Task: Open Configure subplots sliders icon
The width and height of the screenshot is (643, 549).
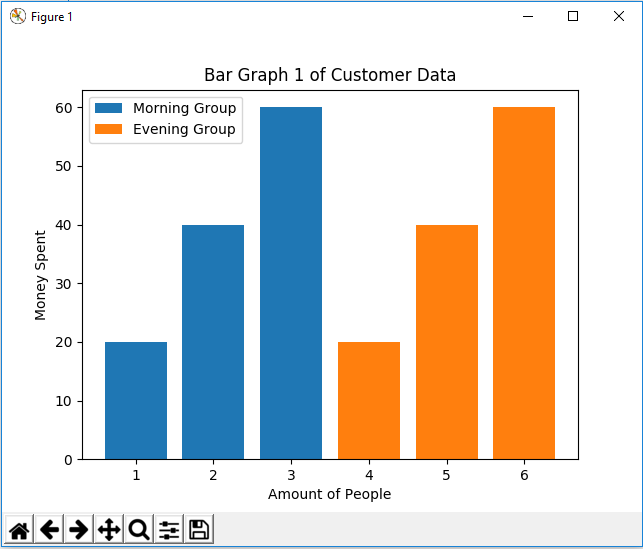Action: 169,529
